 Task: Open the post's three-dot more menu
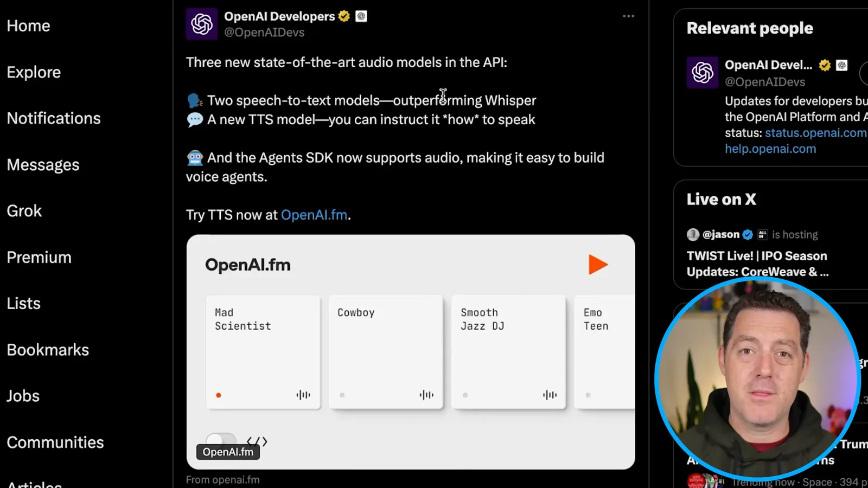click(628, 16)
